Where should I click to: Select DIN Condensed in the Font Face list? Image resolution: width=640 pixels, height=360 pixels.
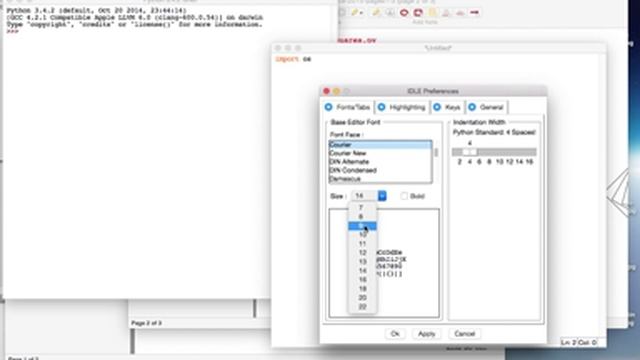pyautogui.click(x=380, y=170)
